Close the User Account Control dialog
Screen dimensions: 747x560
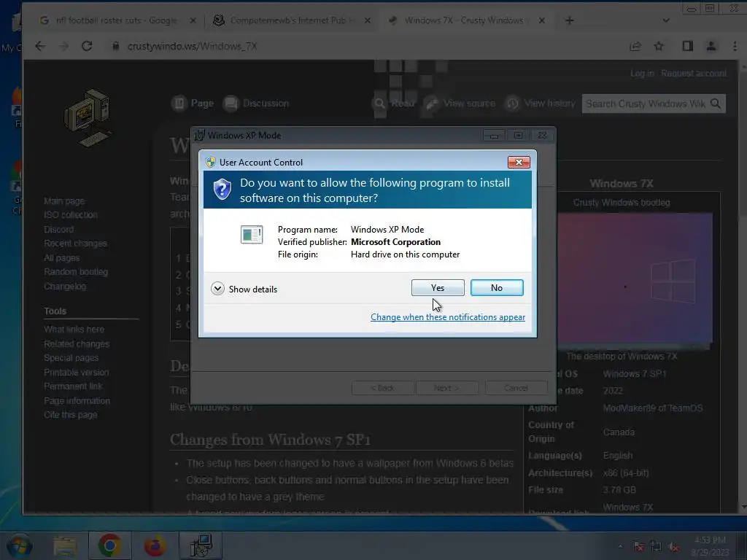pos(519,163)
